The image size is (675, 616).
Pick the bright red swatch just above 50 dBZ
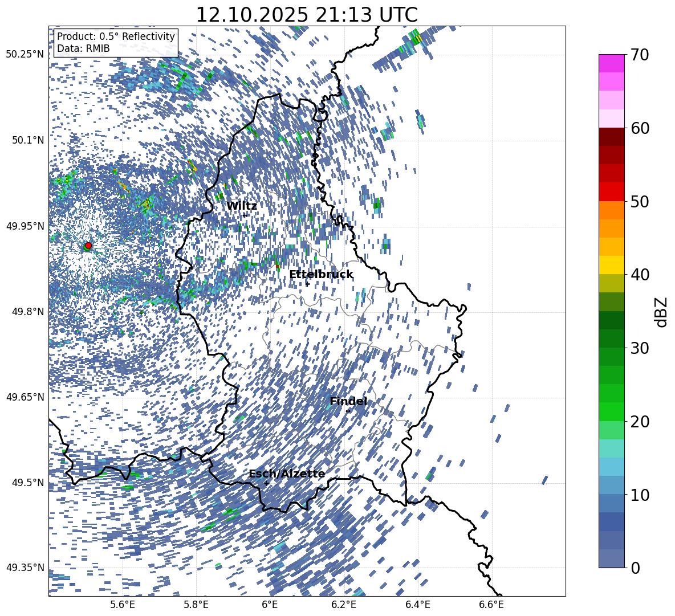point(611,191)
